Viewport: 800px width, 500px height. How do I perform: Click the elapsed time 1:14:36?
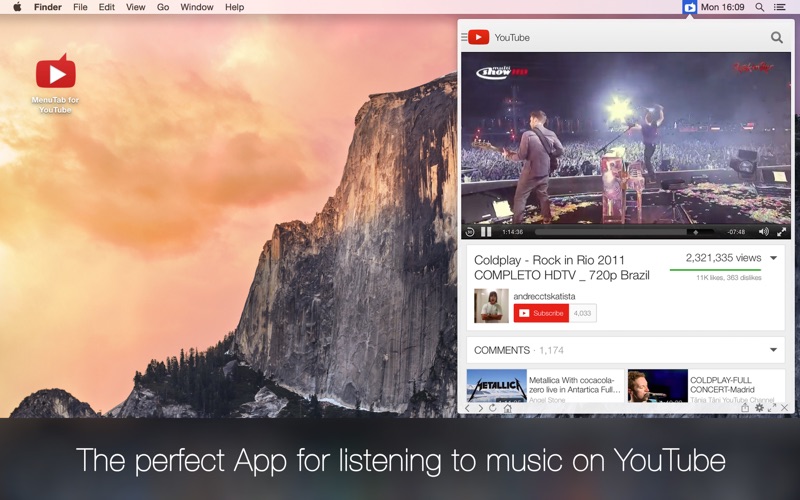[x=512, y=232]
